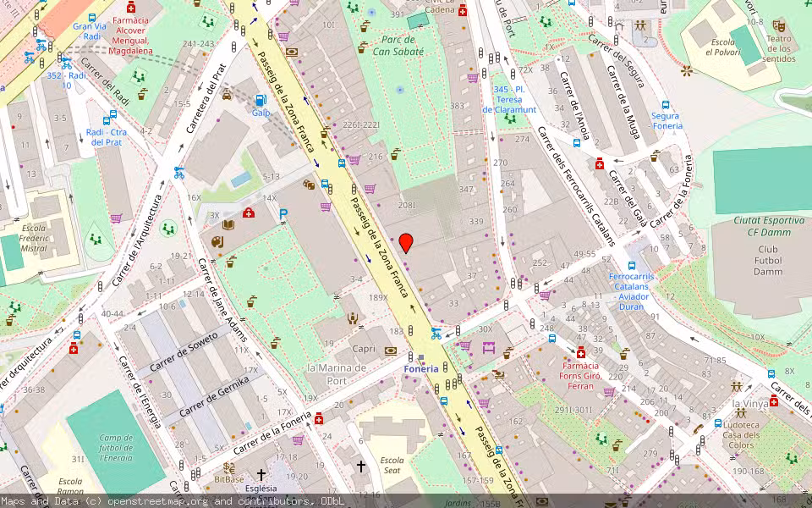This screenshot has width=812, height=508.
Task: Select the taxi stand icon near Galp
Action: pos(227,94)
